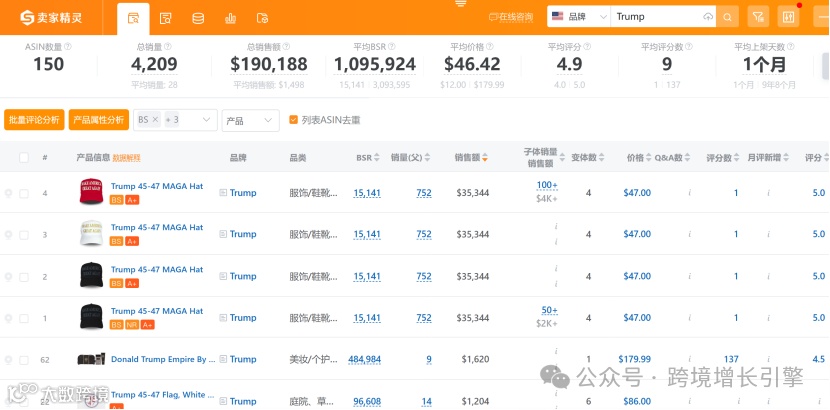The image size is (830, 410).
Task: Open the first product search tab icon
Action: (133, 19)
